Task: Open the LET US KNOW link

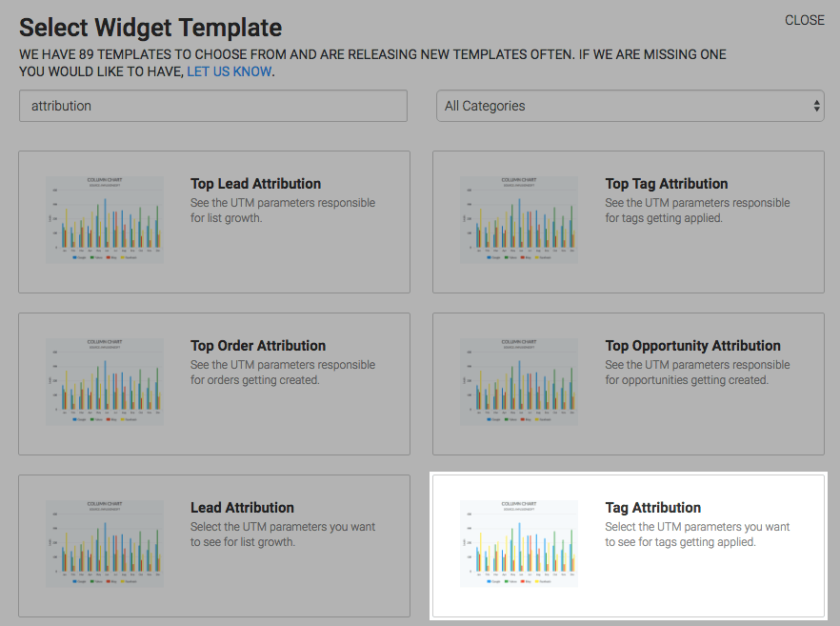Action: tap(230, 71)
